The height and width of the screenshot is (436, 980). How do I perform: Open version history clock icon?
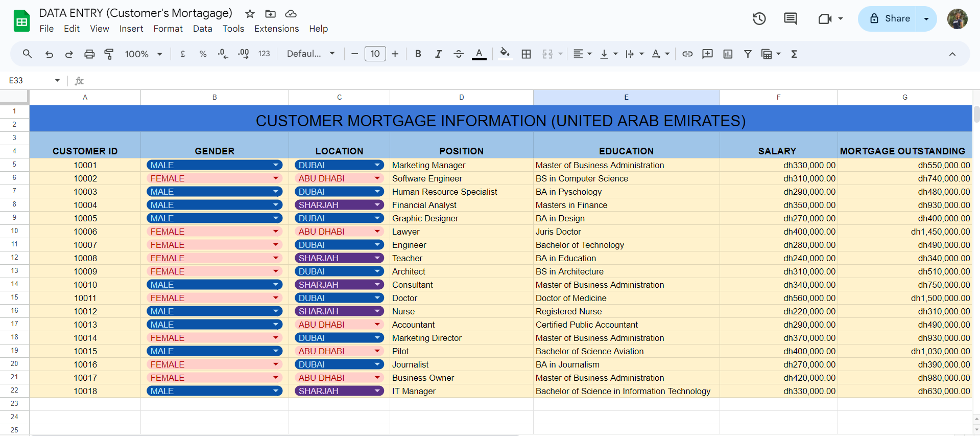tap(759, 19)
